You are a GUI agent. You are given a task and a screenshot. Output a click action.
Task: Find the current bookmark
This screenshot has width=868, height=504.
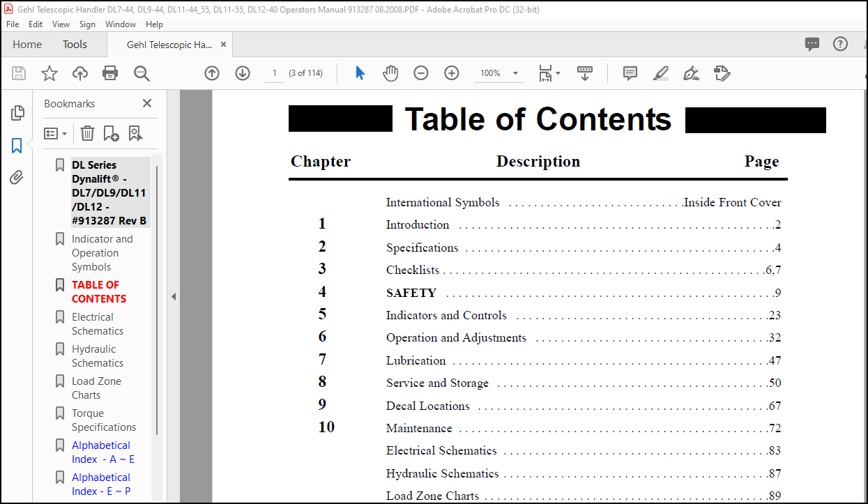click(x=135, y=133)
